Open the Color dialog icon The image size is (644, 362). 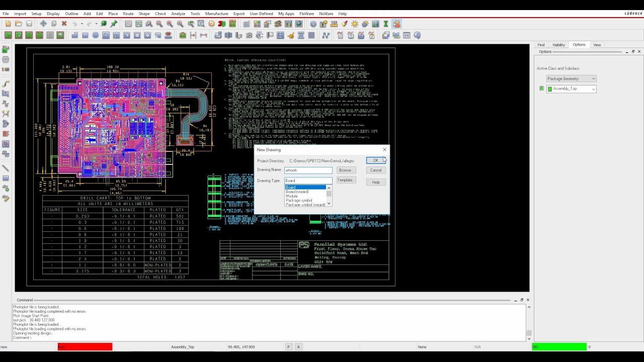click(x=258, y=24)
